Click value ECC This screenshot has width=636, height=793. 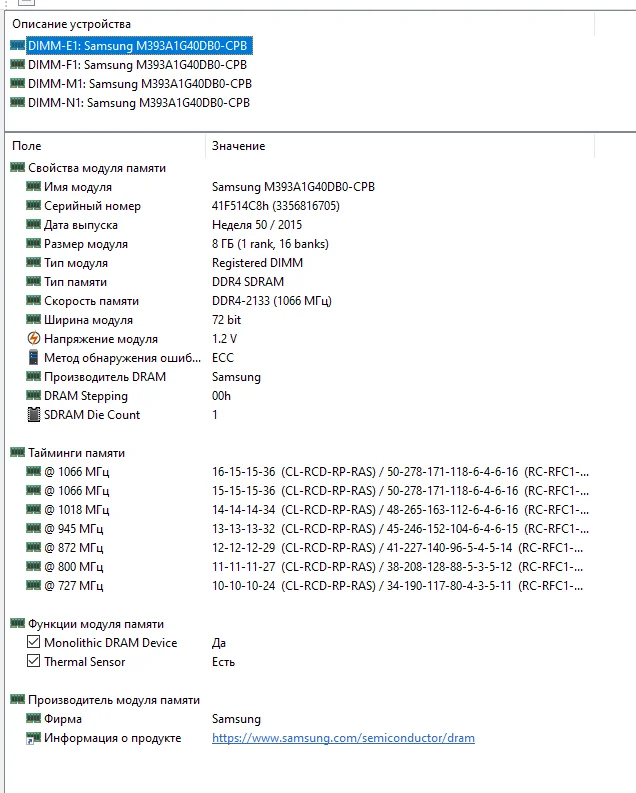[223, 358]
